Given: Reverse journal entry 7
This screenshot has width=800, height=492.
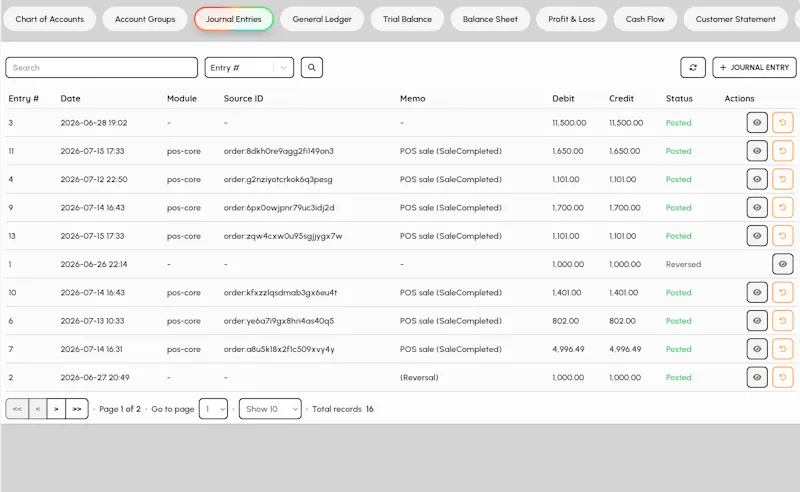Looking at the screenshot, I should click(783, 349).
